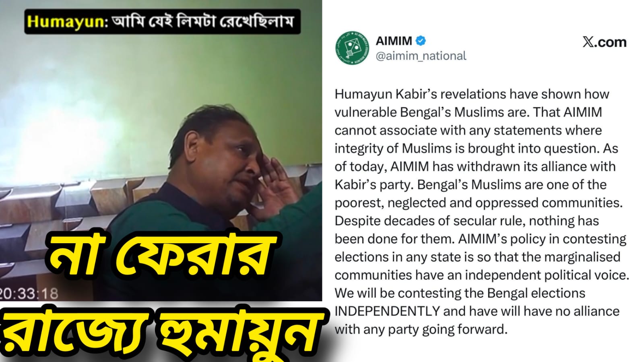Visit the @aimim_national handle

[421, 56]
